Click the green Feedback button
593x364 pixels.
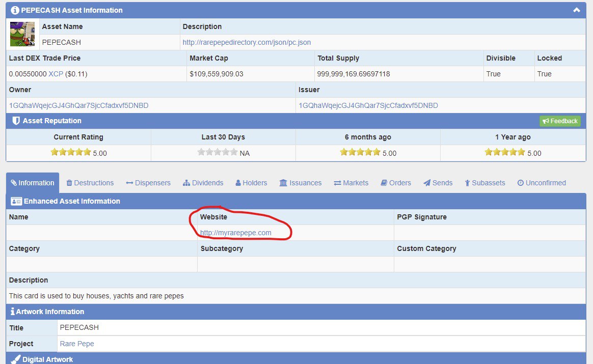point(560,121)
